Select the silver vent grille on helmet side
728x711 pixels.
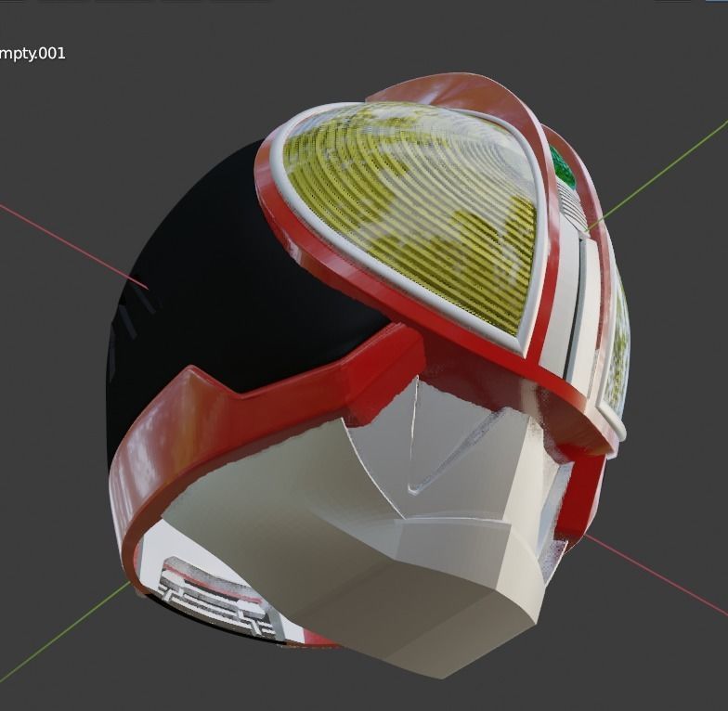[218, 596]
